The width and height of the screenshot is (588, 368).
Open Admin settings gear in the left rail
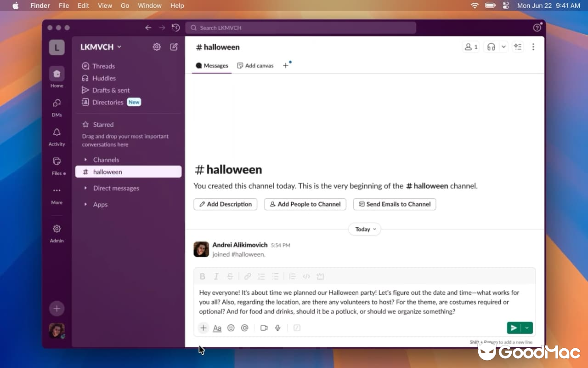click(57, 233)
